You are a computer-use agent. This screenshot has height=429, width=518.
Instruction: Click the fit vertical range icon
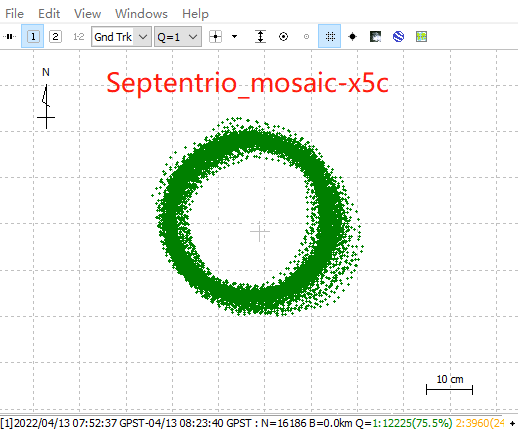pos(261,36)
